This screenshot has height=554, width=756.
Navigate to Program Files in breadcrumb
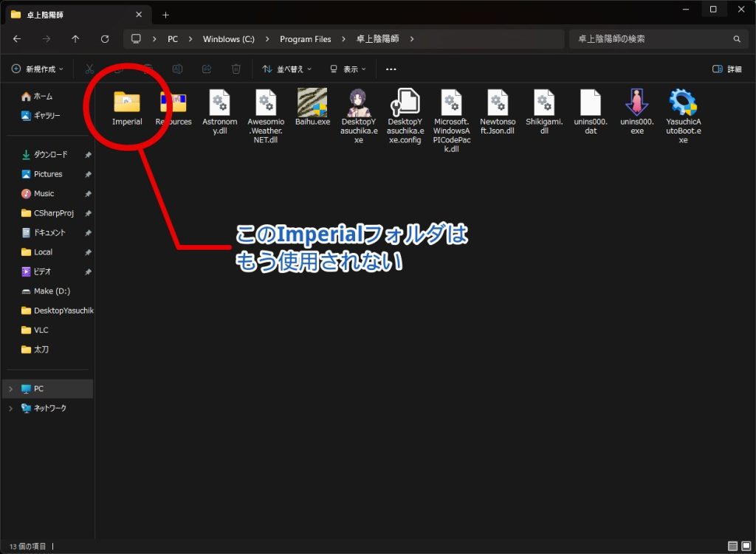pos(305,39)
